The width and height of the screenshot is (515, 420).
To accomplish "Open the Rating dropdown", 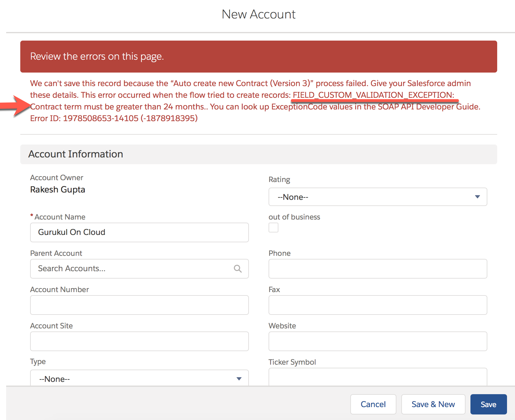I will (x=378, y=197).
